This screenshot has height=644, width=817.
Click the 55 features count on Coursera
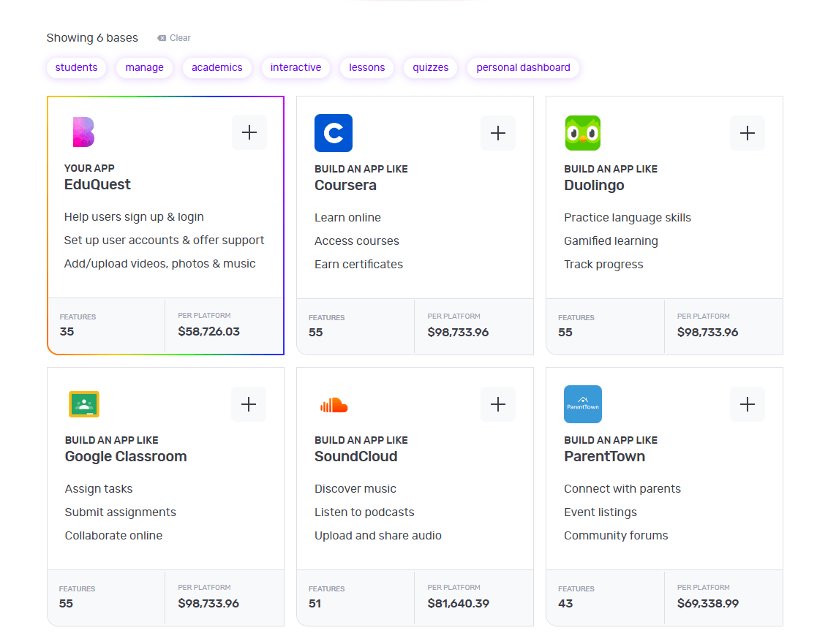pyautogui.click(x=316, y=332)
